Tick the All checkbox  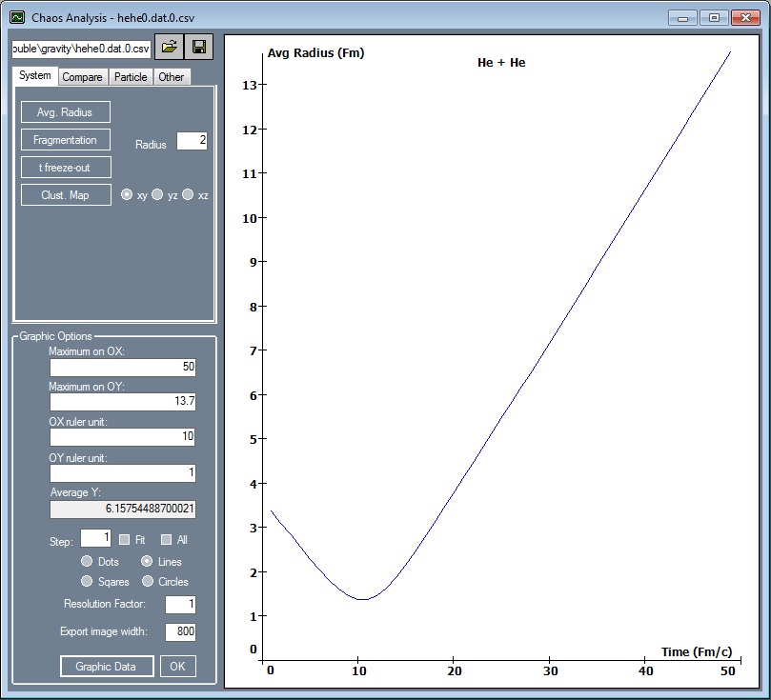(x=167, y=539)
